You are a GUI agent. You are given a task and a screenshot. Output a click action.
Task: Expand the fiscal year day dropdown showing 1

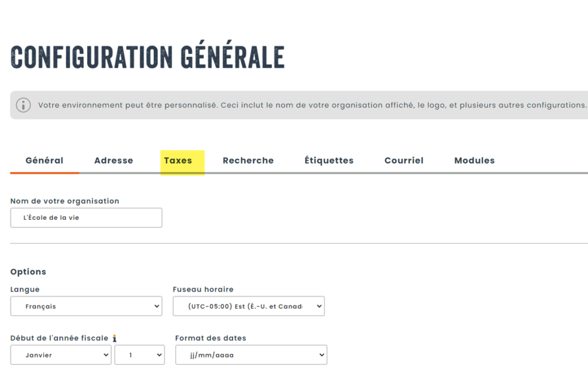140,355
